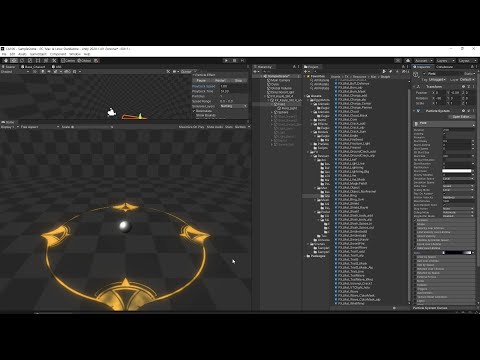Open the white Start Color swatch
The image size is (480, 360).
tap(457, 171)
